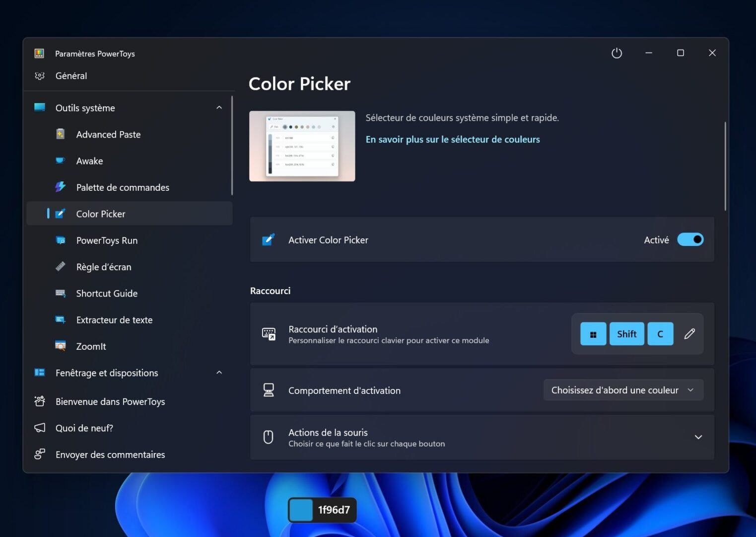Collapse Fenêtrage et dispositions section
Viewport: 756px width, 537px height.
219,372
